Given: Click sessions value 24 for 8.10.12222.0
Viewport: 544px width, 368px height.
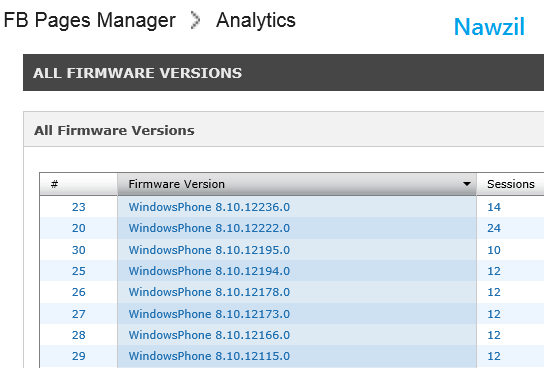Looking at the screenshot, I should 494,228.
